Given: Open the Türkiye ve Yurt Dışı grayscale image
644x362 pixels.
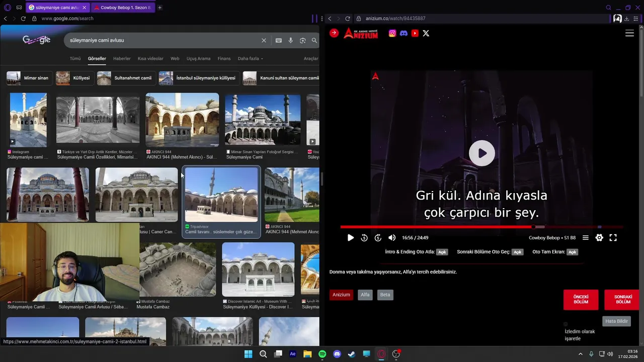Looking at the screenshot, I should [x=98, y=120].
